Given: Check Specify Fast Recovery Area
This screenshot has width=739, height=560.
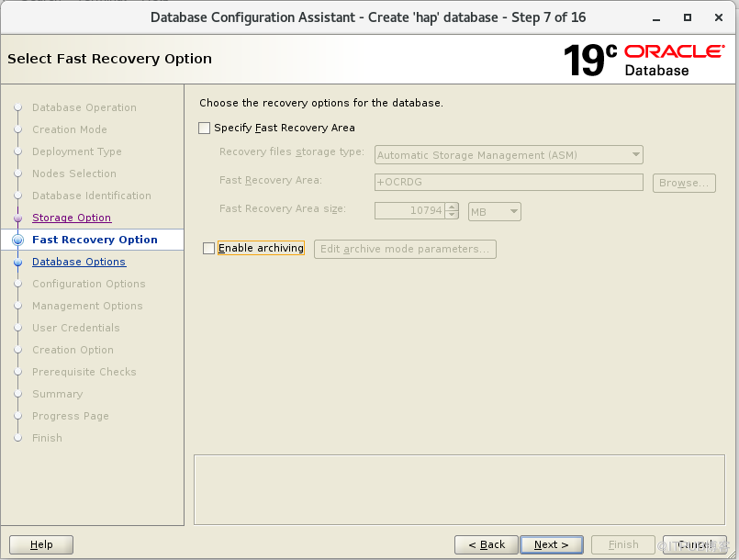Looking at the screenshot, I should click(204, 128).
